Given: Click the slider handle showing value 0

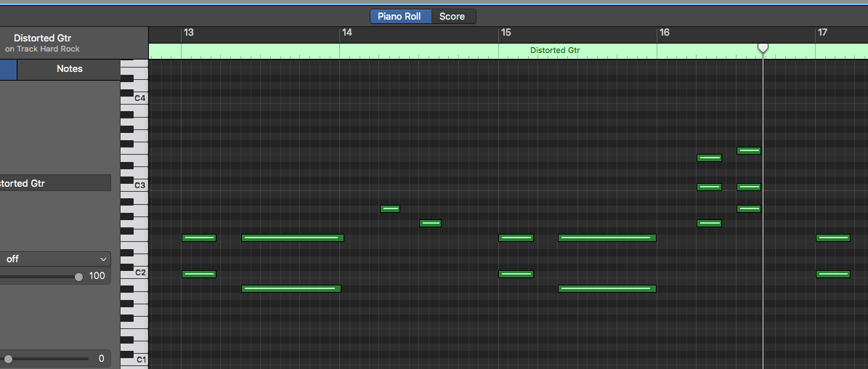Looking at the screenshot, I should (8, 359).
